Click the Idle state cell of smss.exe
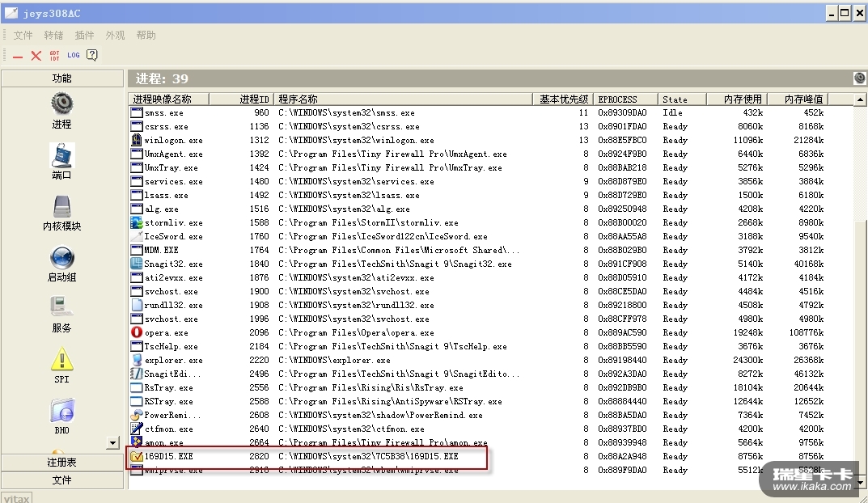The image size is (868, 503). (672, 113)
